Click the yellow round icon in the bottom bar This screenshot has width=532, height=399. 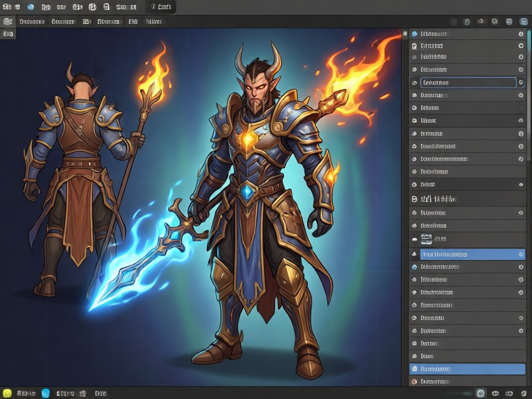pyautogui.click(x=7, y=393)
